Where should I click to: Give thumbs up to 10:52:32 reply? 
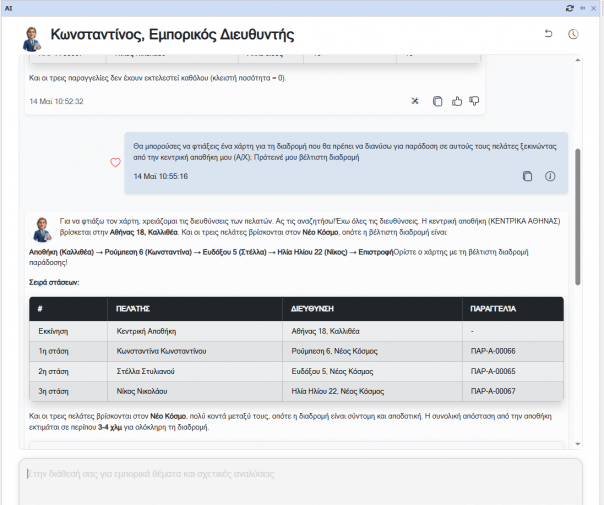(x=456, y=101)
